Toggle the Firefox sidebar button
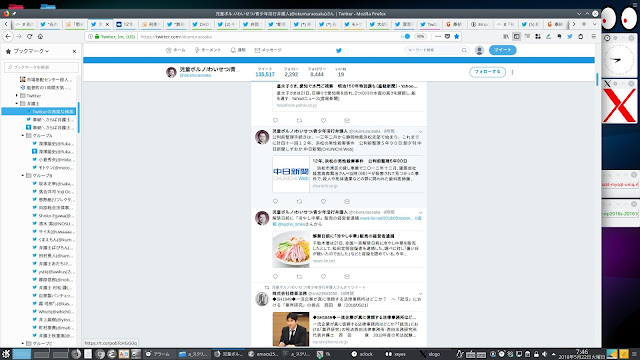640x360 pixels. 517,36
